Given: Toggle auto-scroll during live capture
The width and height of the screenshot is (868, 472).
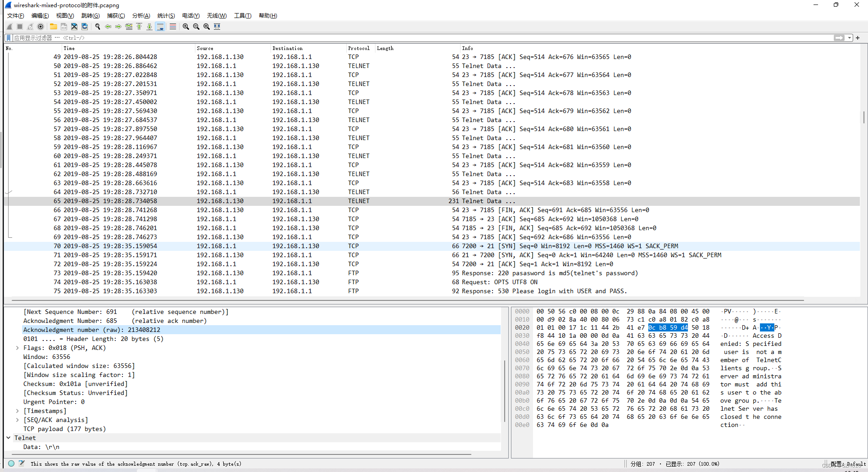Looking at the screenshot, I should (160, 27).
